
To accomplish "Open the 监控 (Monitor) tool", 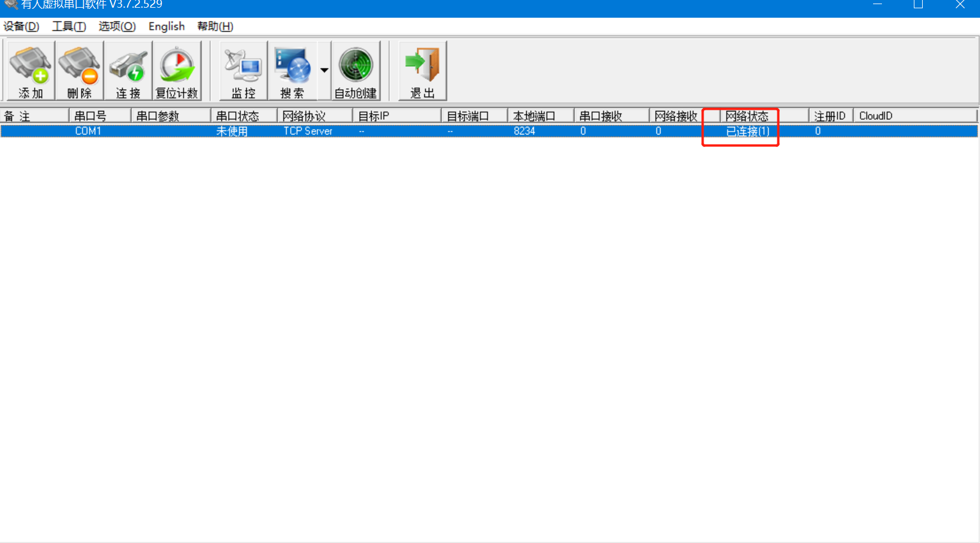I will pos(243,70).
